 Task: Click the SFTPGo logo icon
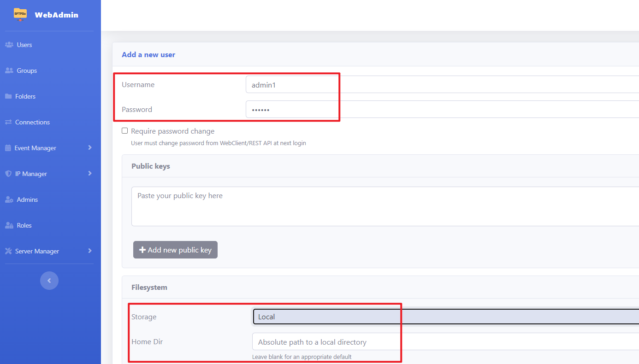20,14
